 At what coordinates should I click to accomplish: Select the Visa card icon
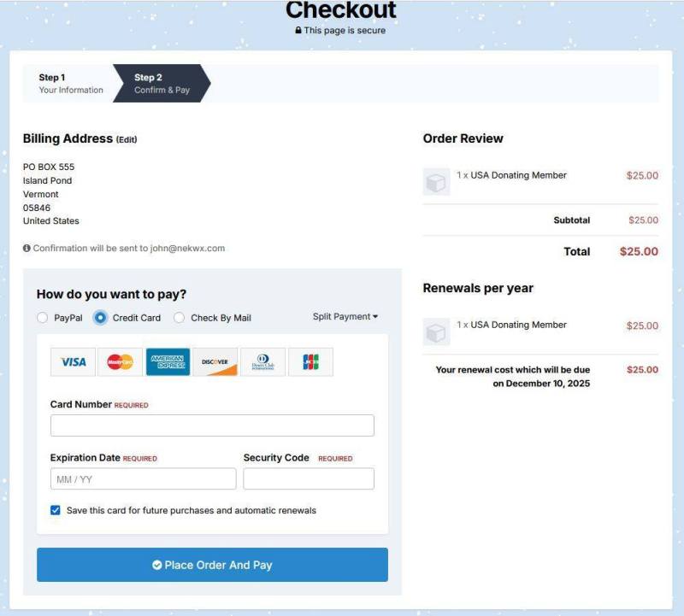click(73, 362)
